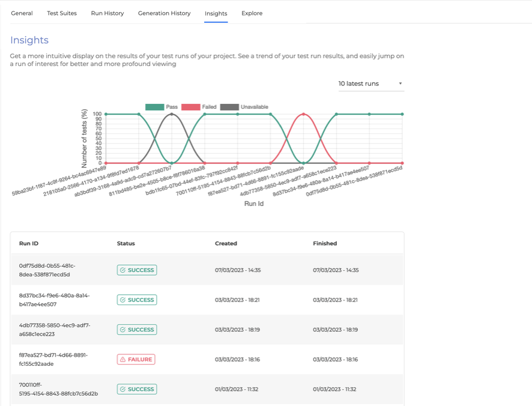Viewport: 532px width, 406px height.
Task: Hide the Unavailable series via legend
Action: [229, 107]
